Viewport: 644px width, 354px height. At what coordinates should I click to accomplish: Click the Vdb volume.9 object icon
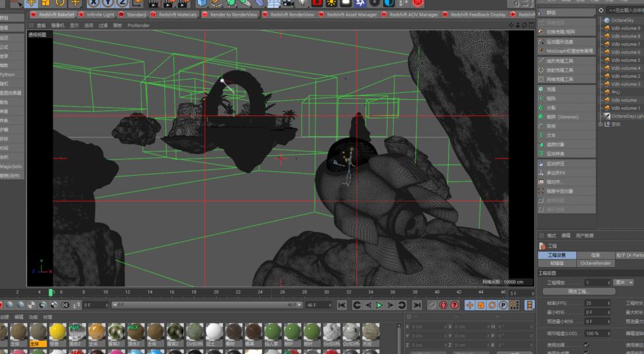point(607,28)
